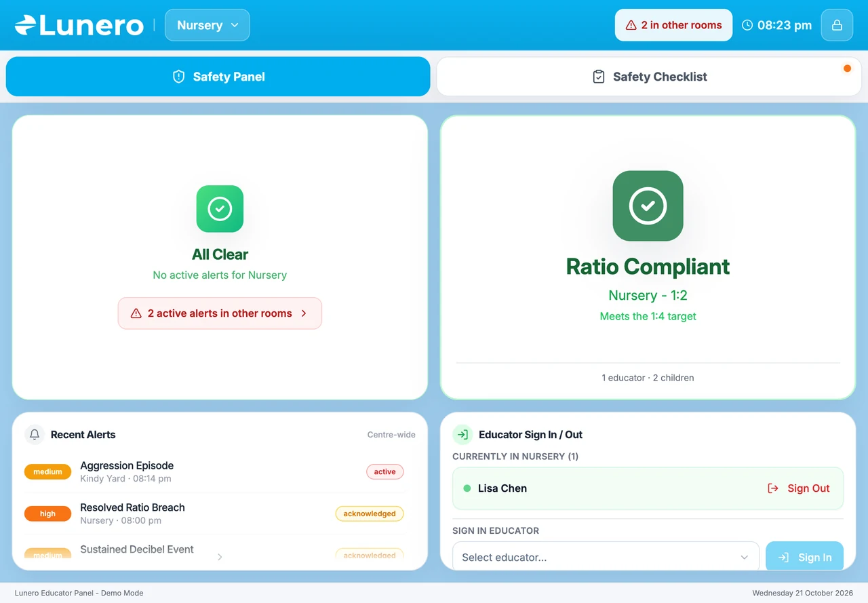Click the Sign In educator button
Viewport: 868px width, 603px height.
pyautogui.click(x=804, y=558)
